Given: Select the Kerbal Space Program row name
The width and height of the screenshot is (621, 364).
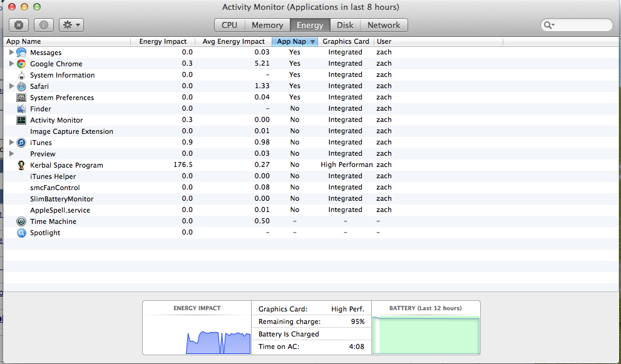Looking at the screenshot, I should pyautogui.click(x=66, y=165).
